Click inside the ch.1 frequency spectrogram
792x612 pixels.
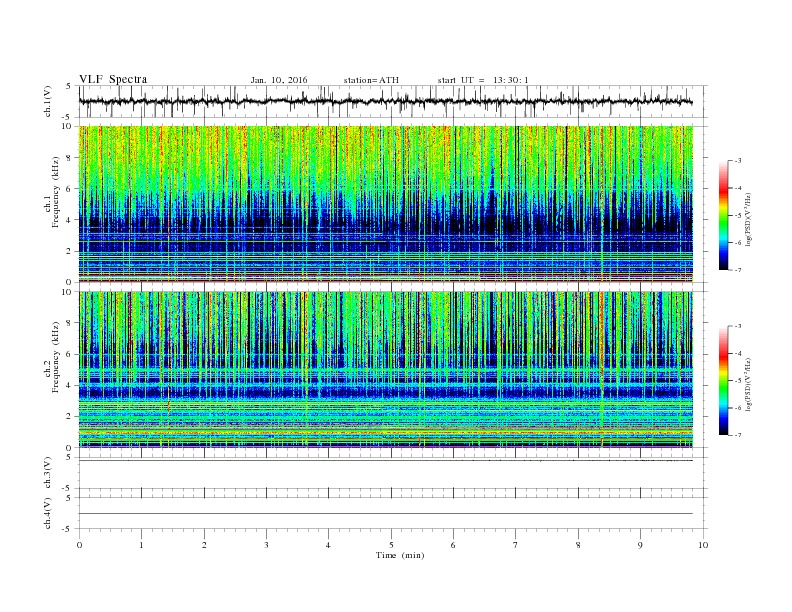tap(385, 204)
